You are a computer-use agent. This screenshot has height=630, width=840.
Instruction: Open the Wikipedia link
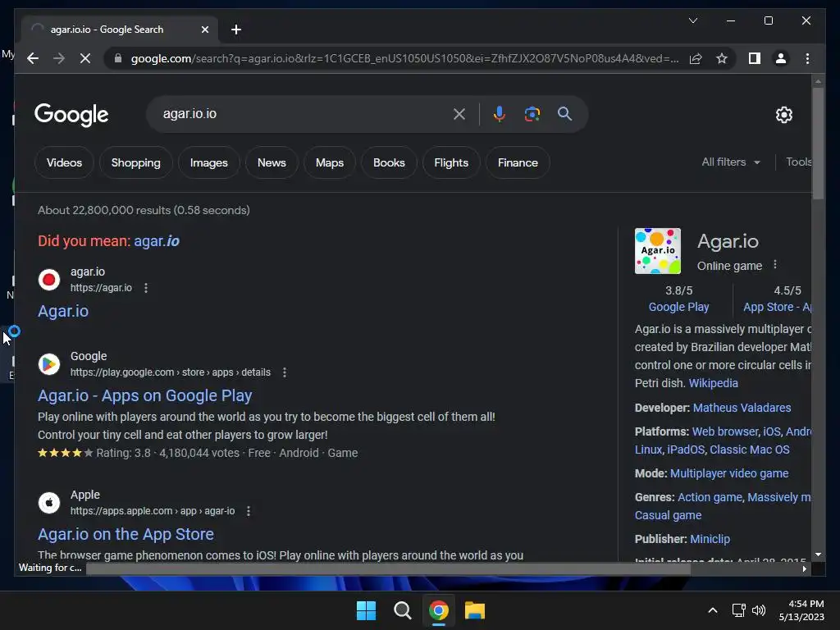713,384
